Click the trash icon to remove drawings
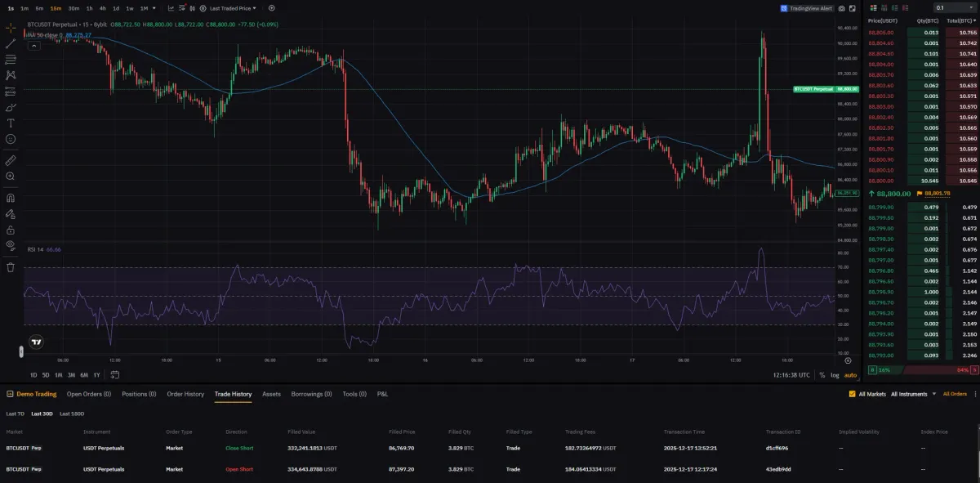 11,266
